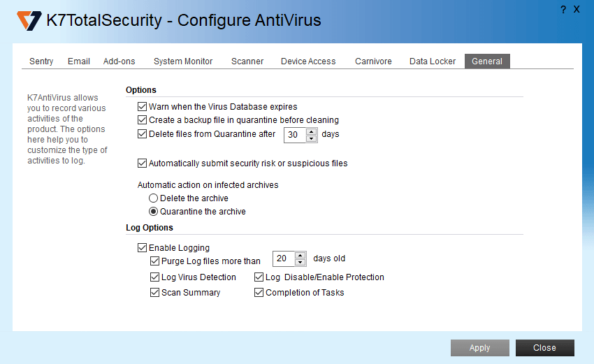The height and width of the screenshot is (364, 594).
Task: Click the K7 logo icon
Action: tap(29, 20)
